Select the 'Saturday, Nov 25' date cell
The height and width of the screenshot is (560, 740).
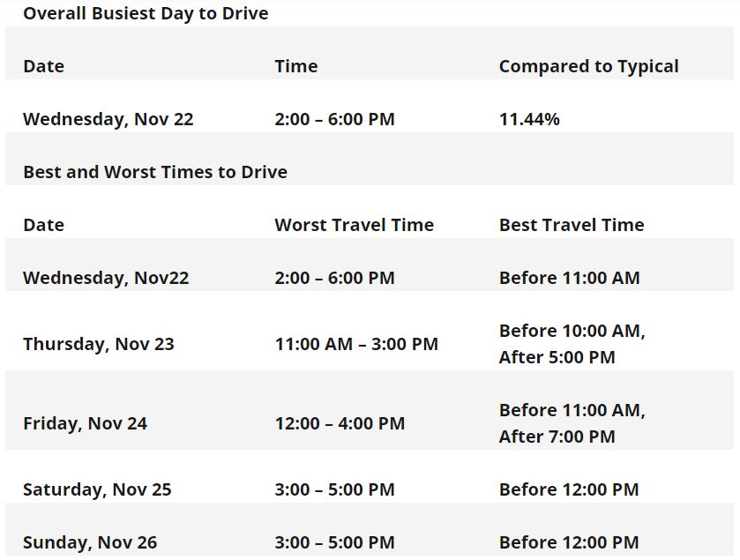[x=97, y=489]
